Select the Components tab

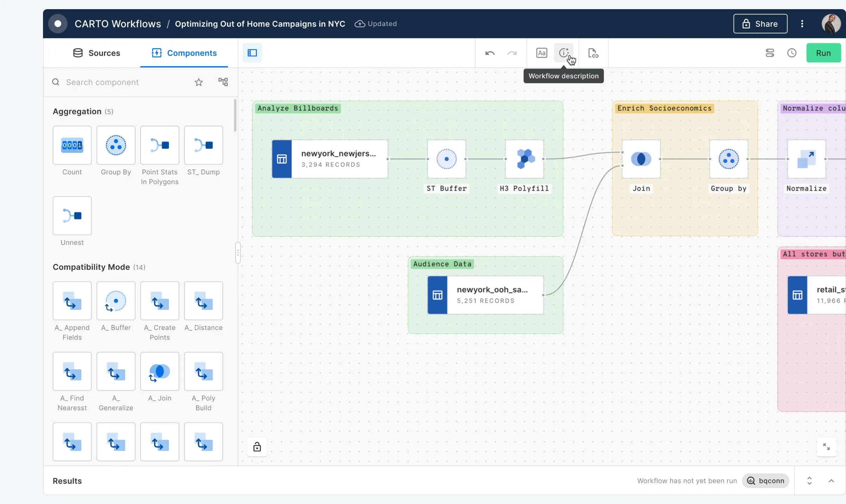pyautogui.click(x=184, y=53)
